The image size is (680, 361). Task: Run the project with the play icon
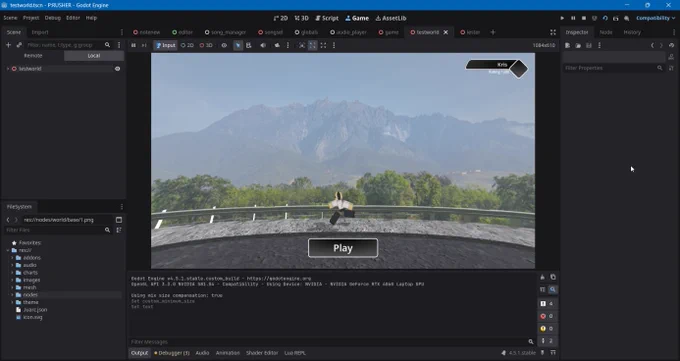(x=562, y=18)
